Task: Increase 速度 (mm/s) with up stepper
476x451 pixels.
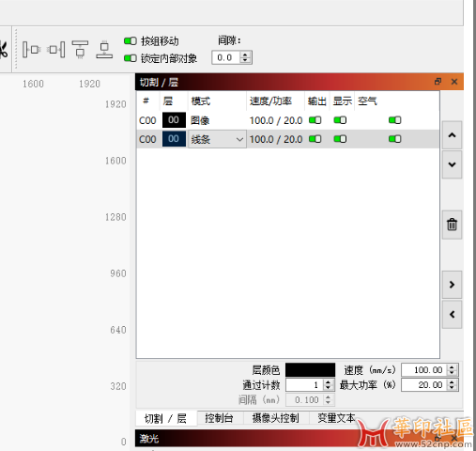Action: tap(452, 367)
